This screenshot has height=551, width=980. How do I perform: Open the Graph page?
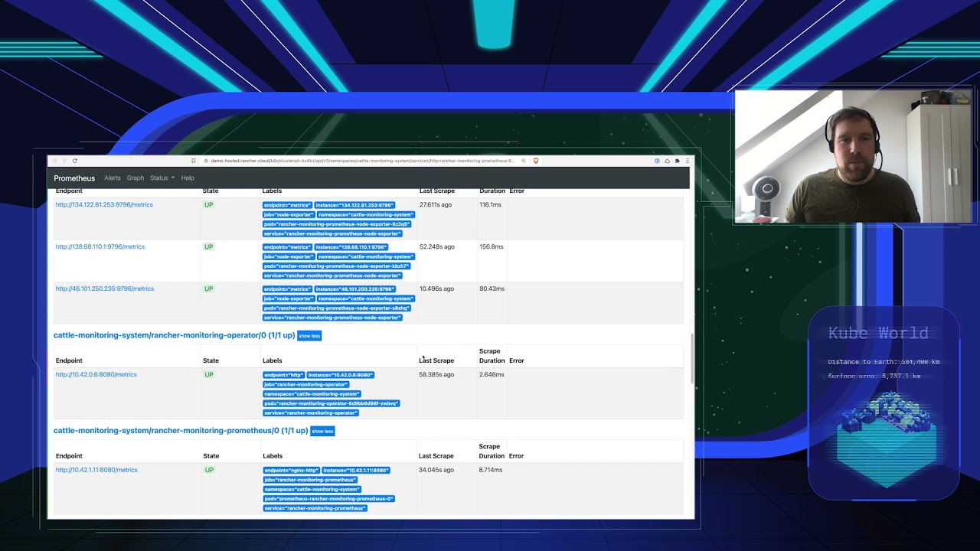(x=136, y=178)
